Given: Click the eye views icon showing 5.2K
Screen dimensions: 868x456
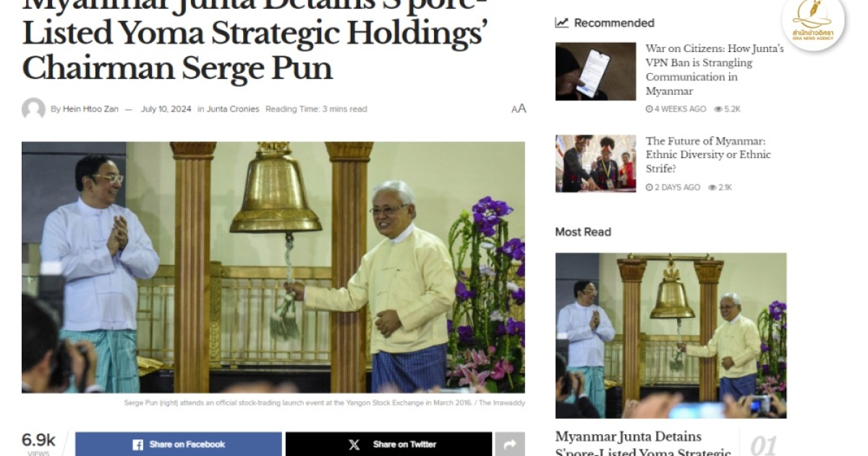Looking at the screenshot, I should click(x=718, y=109).
